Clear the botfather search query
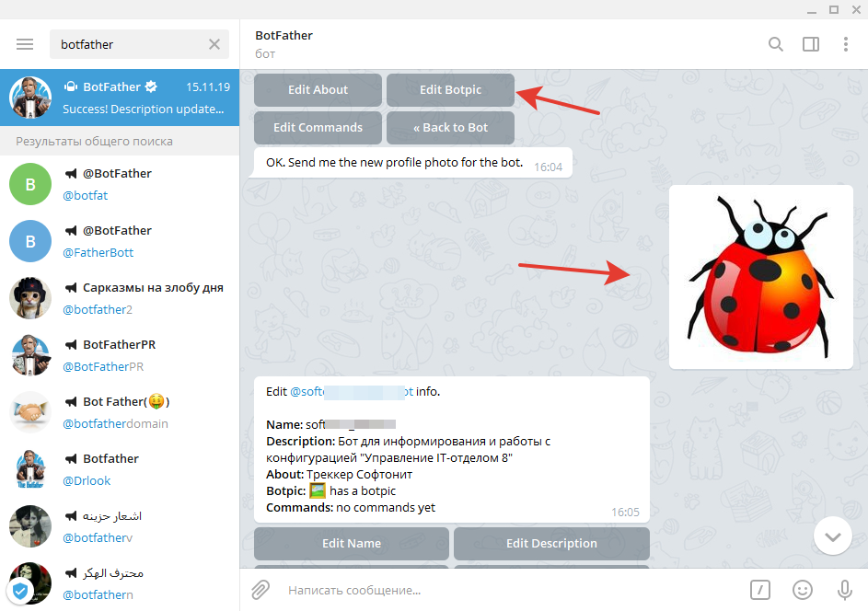 pos(214,43)
